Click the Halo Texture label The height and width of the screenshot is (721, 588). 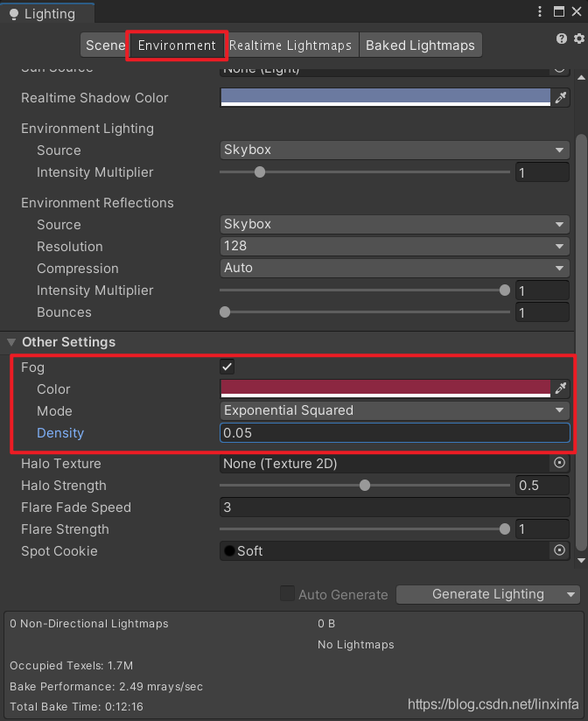click(60, 463)
